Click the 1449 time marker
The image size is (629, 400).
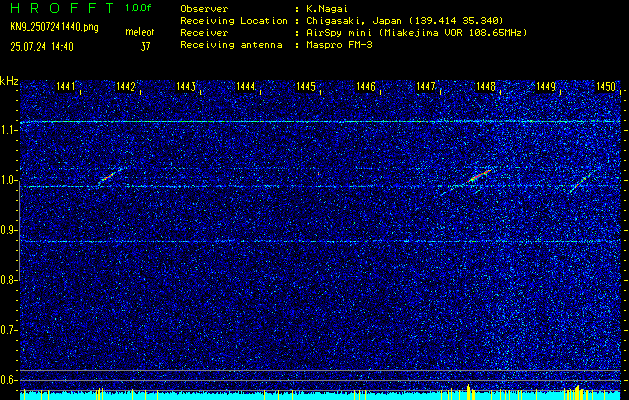point(546,86)
